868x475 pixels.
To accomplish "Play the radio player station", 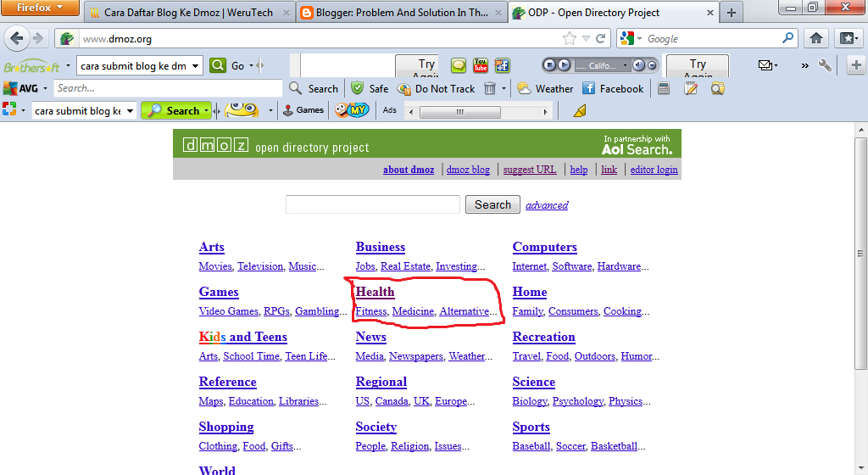I will tap(564, 65).
